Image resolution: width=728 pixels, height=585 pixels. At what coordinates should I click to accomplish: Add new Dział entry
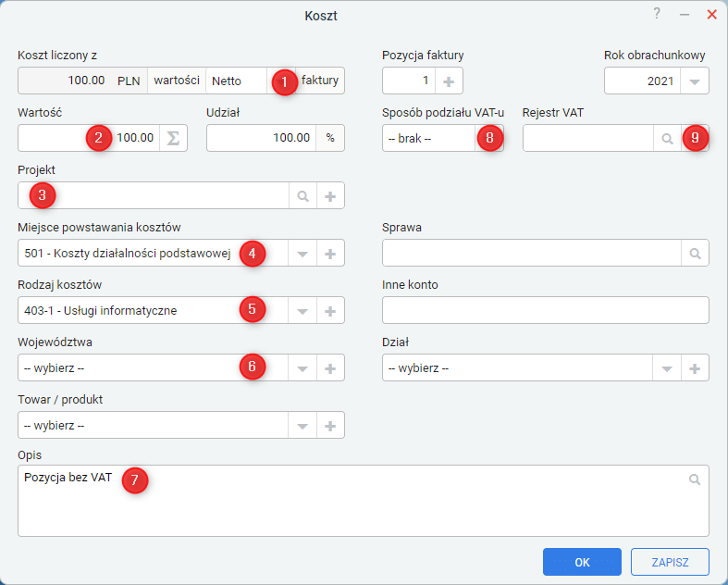(x=695, y=368)
